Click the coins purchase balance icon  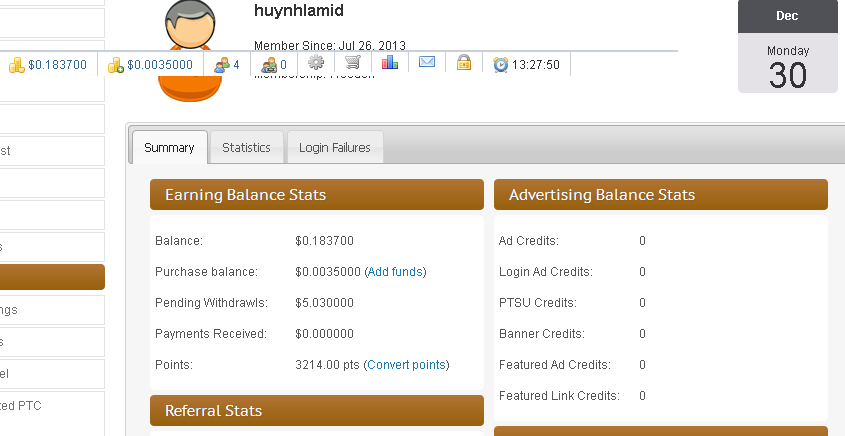tap(116, 65)
